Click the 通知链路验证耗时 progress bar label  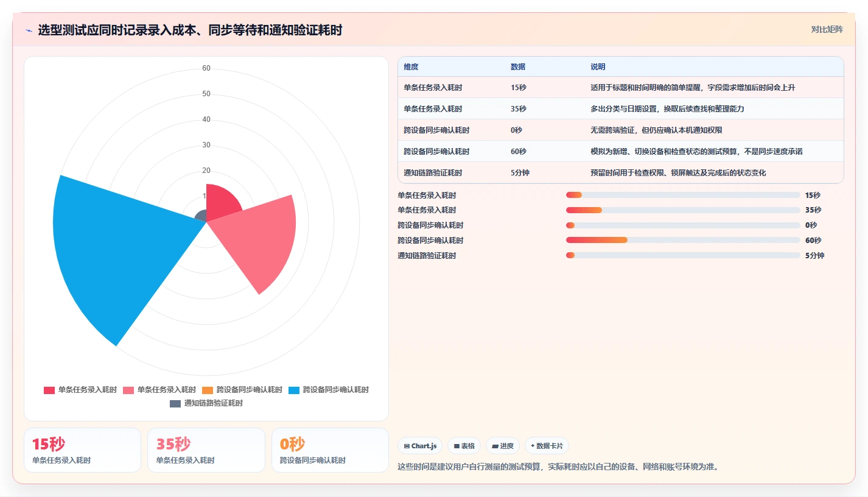[x=427, y=256]
